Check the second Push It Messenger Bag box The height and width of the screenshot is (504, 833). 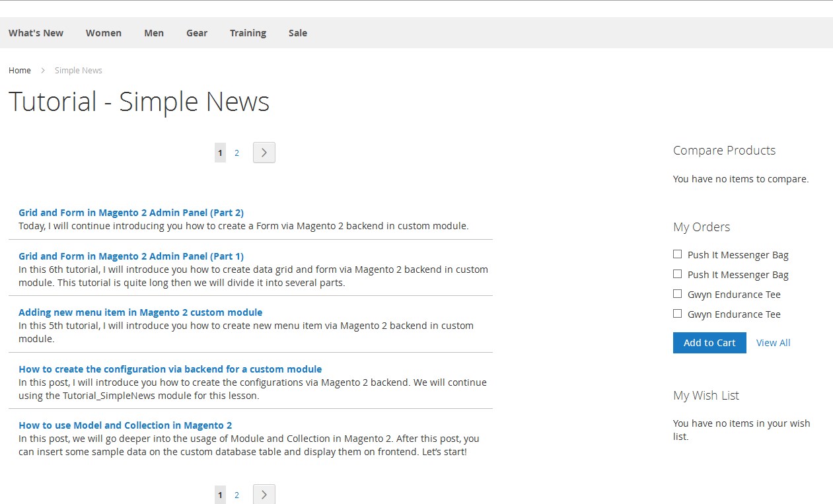coord(677,274)
